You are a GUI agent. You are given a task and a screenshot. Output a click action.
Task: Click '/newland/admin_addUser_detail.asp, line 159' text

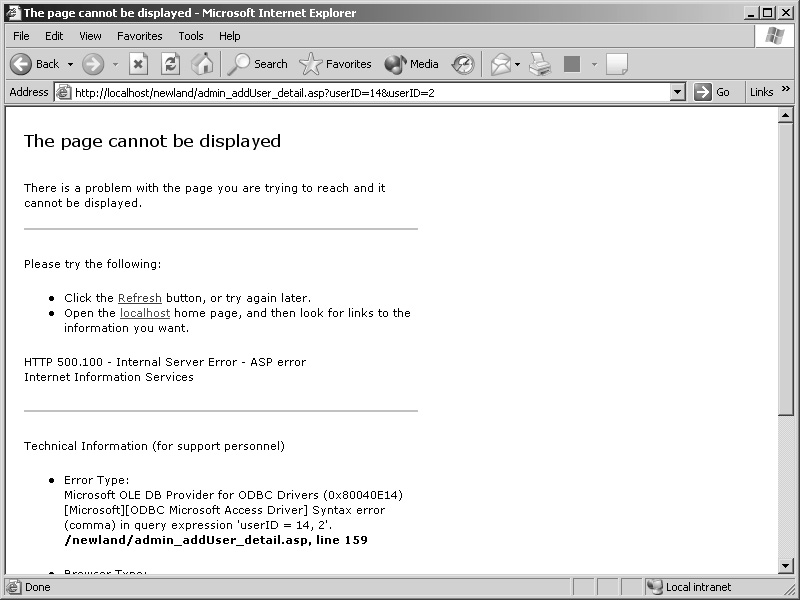pos(216,540)
